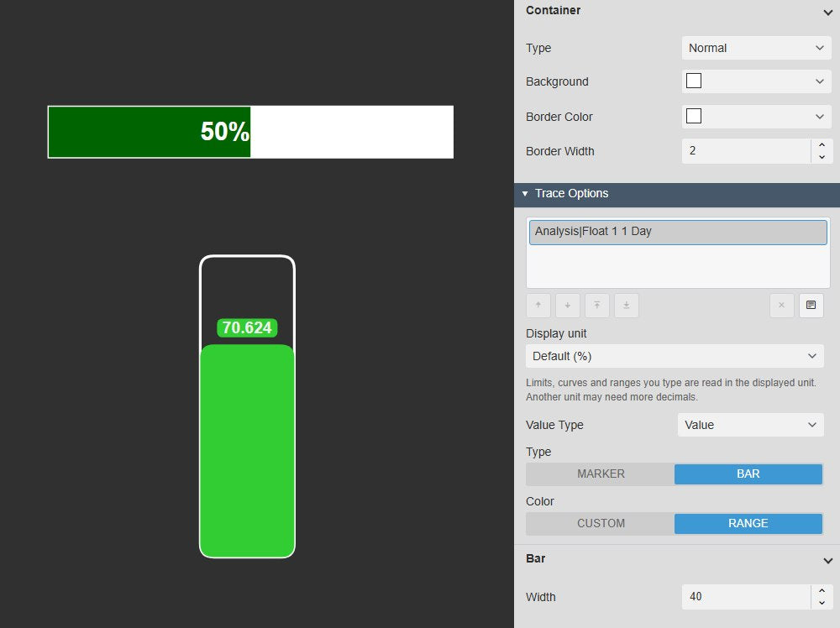Image resolution: width=840 pixels, height=628 pixels.
Task: Click the 70.624 value label
Action: (247, 327)
